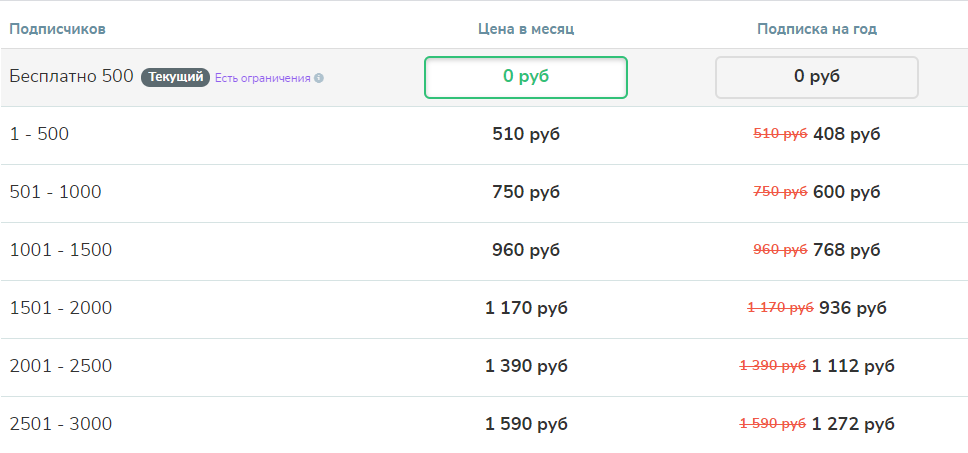Pick the 768 руб yearly price
The height and width of the screenshot is (453, 968).
[846, 250]
